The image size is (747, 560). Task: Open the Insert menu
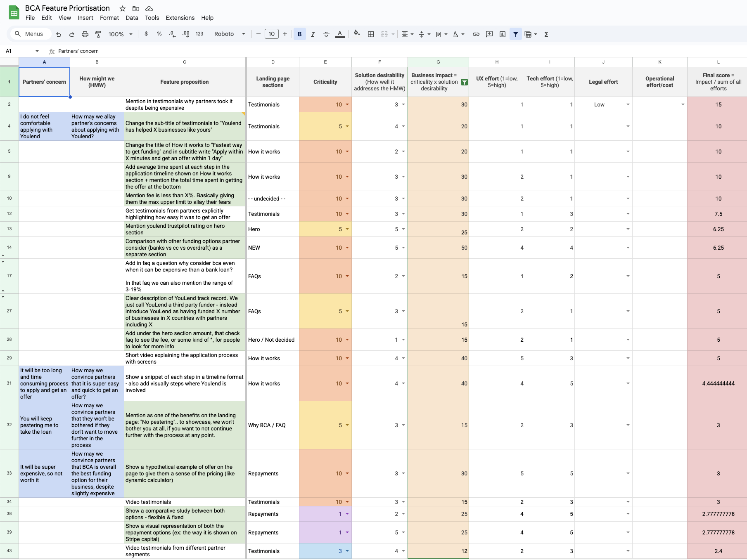[85, 18]
